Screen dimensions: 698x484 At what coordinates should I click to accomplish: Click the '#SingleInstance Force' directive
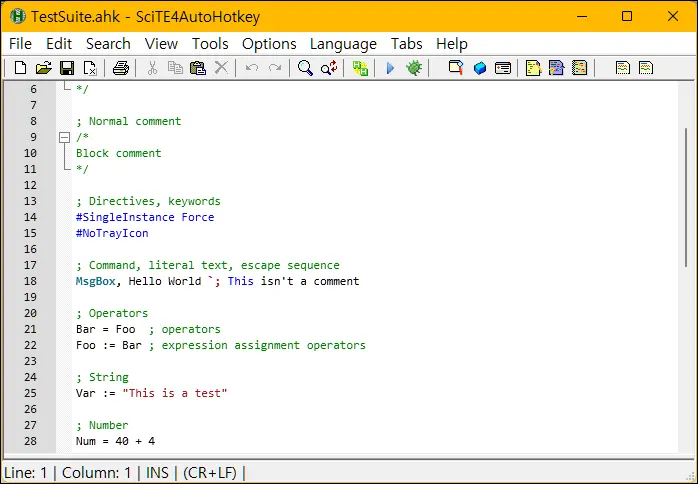tap(145, 217)
